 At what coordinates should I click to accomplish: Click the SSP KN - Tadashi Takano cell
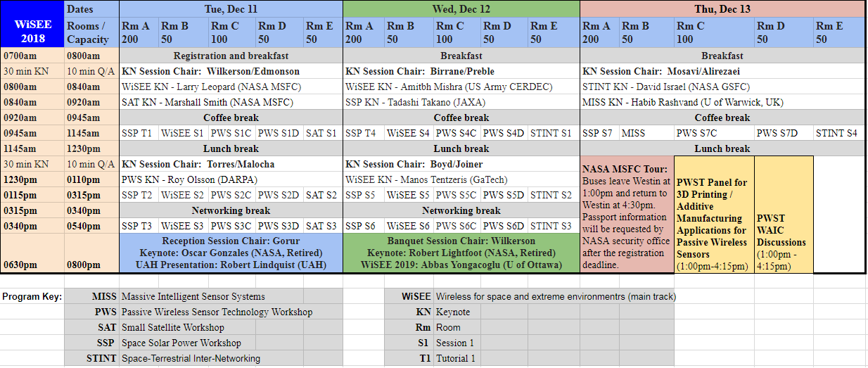tap(461, 102)
